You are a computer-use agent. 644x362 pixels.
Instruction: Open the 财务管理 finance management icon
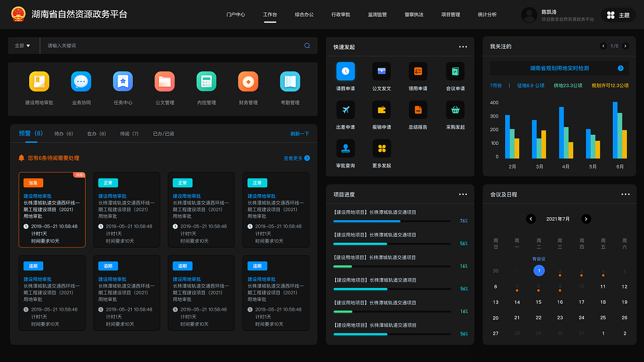pos(248,81)
